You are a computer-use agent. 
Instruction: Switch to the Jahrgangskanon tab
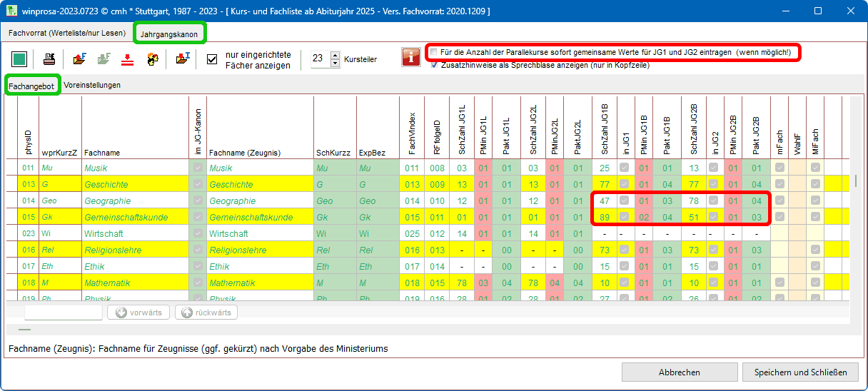pos(169,34)
